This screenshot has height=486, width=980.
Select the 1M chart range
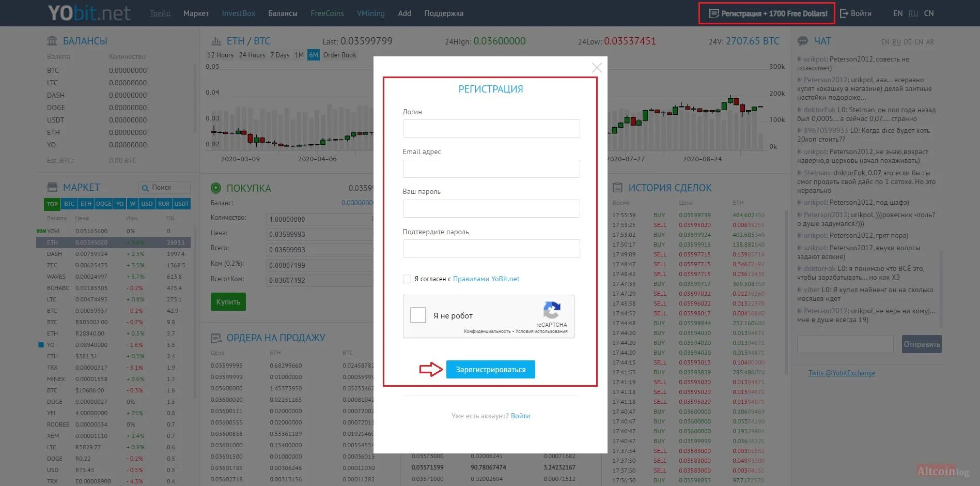[299, 55]
